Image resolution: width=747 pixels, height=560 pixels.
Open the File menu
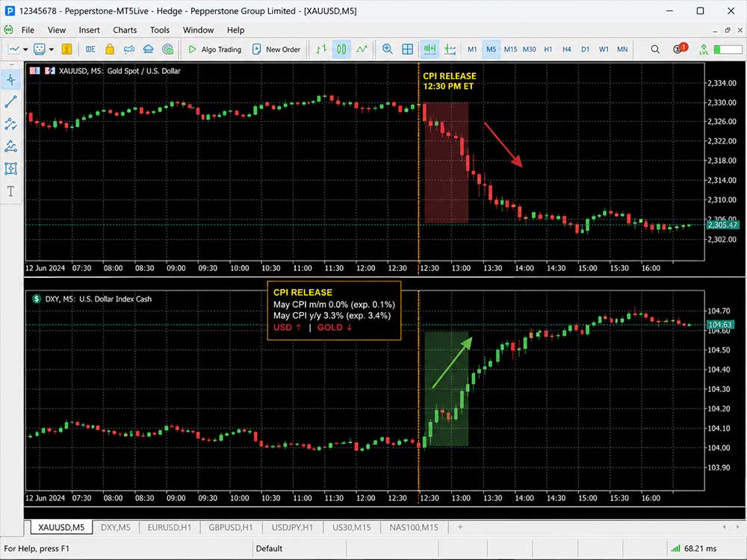(x=28, y=30)
